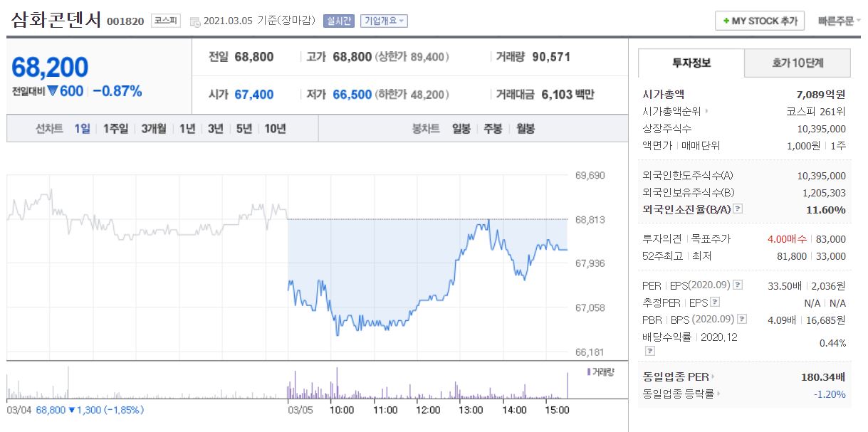Click the 03/05 date marker on chart axis
The height and width of the screenshot is (432, 868).
coord(300,410)
